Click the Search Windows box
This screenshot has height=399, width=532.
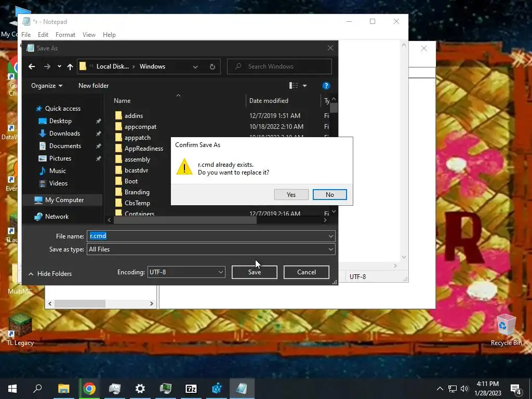point(279,66)
